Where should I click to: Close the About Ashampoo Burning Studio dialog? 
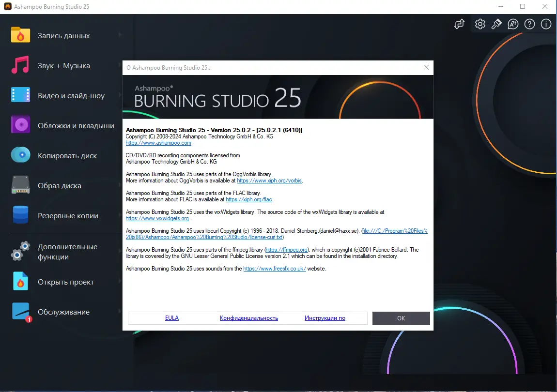pos(426,67)
